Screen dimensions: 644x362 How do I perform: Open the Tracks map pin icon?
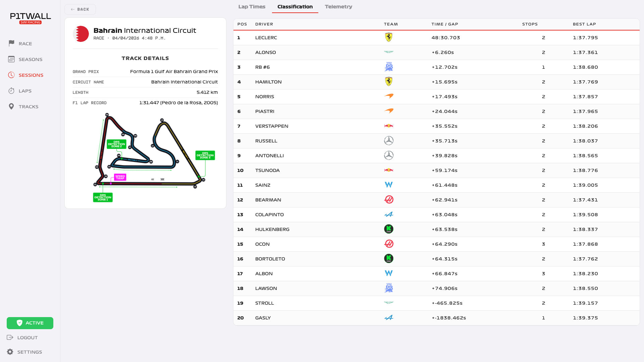pos(11,107)
